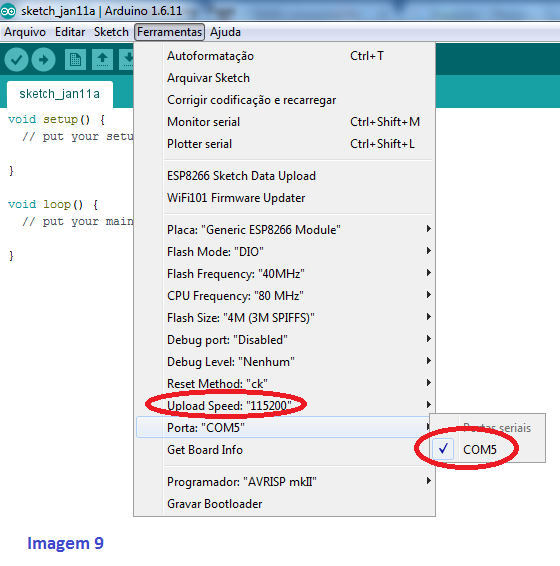
Task: Choose Arquivar Sketch menu entry
Action: (x=285, y=78)
